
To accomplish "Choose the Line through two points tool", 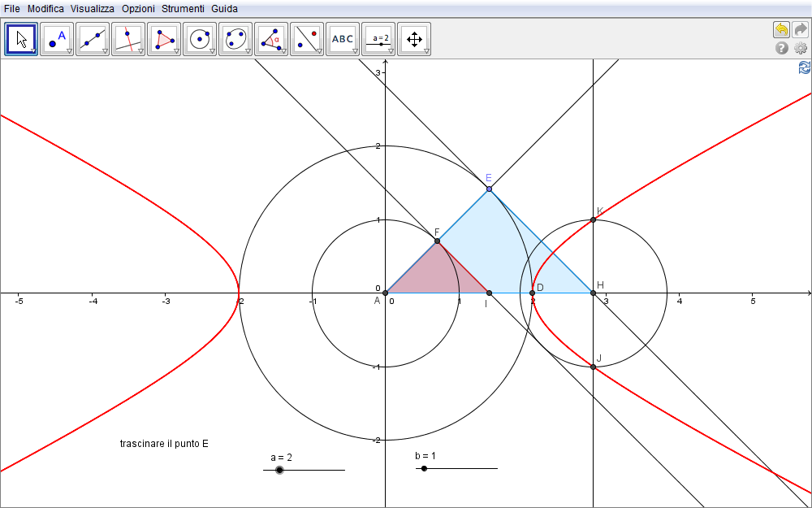I will pos(93,38).
